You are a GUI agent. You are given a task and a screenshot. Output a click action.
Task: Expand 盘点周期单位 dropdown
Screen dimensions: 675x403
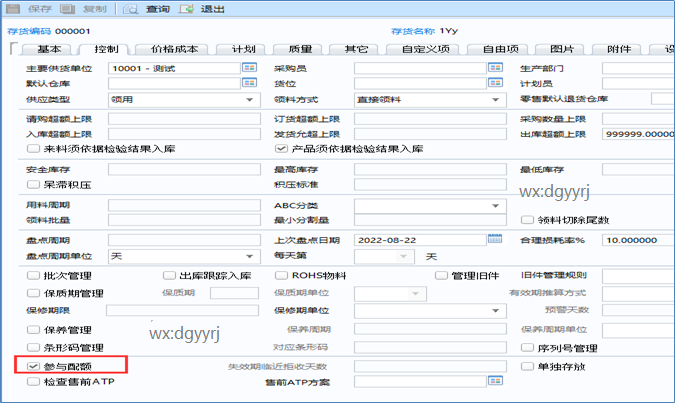click(x=250, y=256)
